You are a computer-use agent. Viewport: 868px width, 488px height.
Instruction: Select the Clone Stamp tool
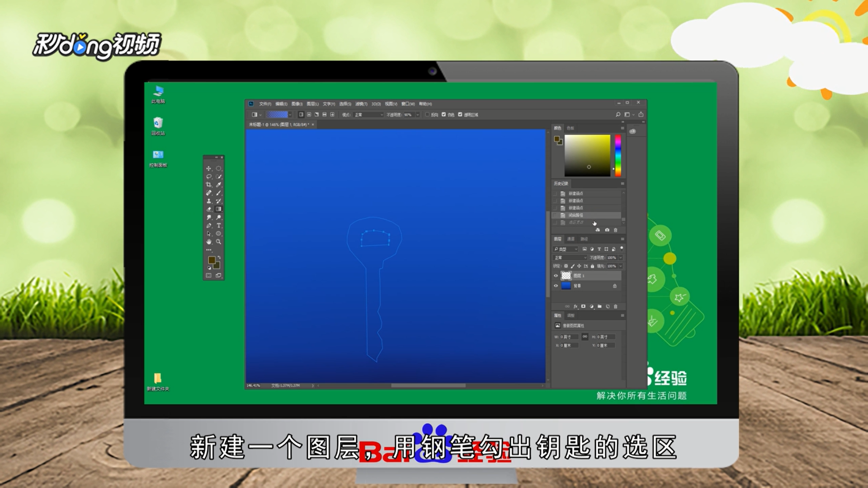pyautogui.click(x=208, y=201)
